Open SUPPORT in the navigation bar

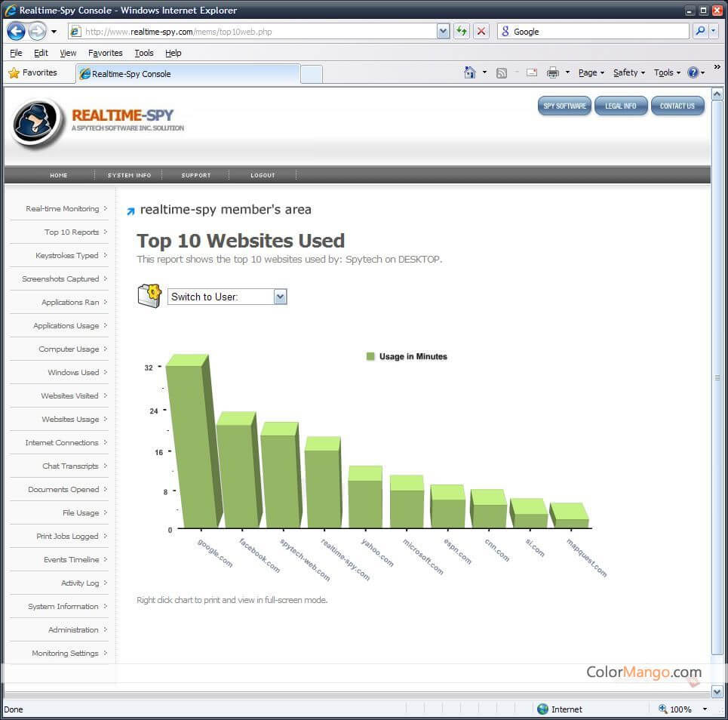coord(196,175)
